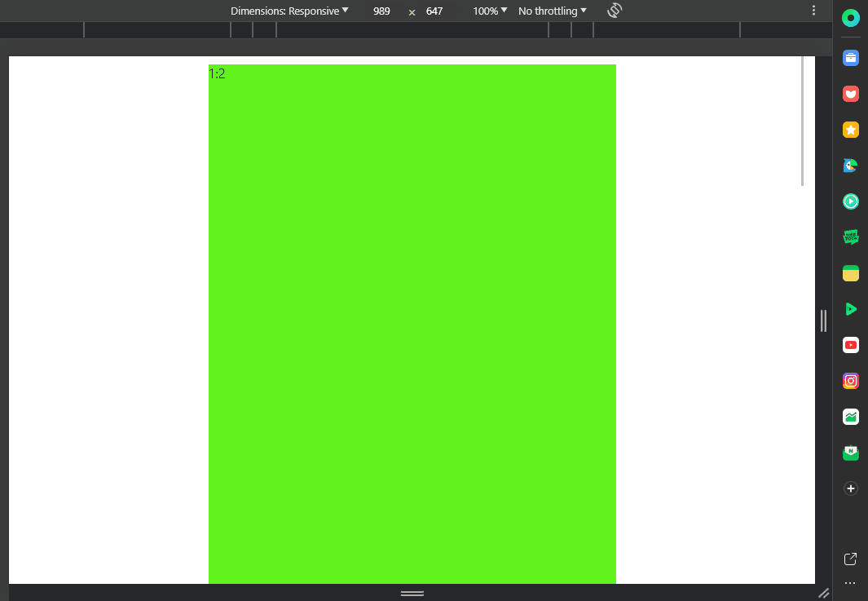
Task: Open the 100% zoom dropdown
Action: (x=490, y=11)
